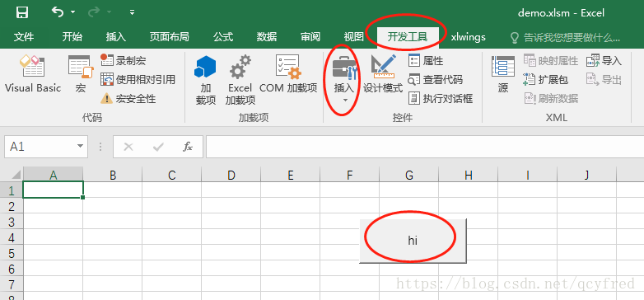Image resolution: width=644 pixels, height=300 pixels.
Task: Click the formula bar confirm checkmark
Action: coord(158,147)
